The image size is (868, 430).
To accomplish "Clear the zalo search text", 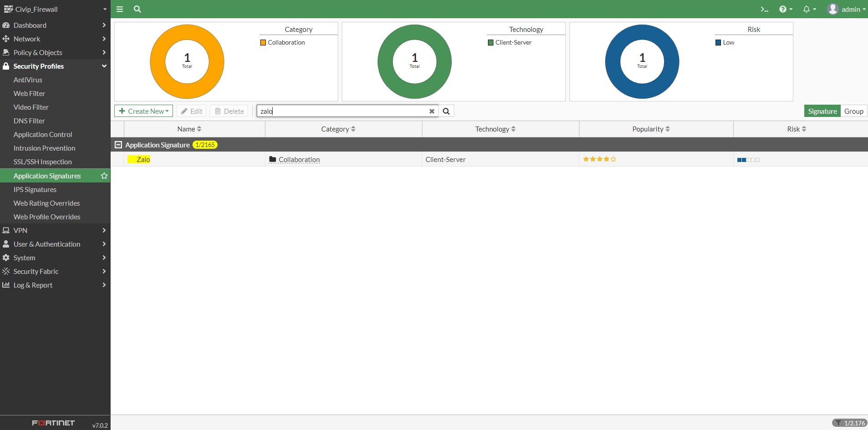I will click(432, 111).
